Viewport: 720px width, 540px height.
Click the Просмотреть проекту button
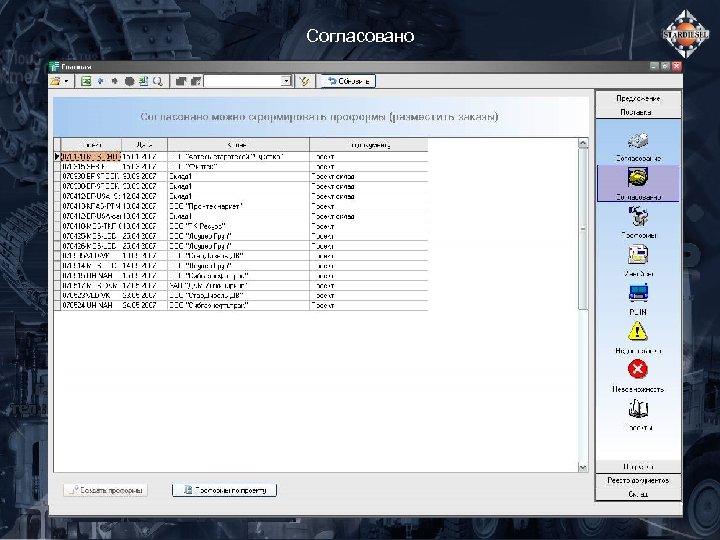(224, 490)
